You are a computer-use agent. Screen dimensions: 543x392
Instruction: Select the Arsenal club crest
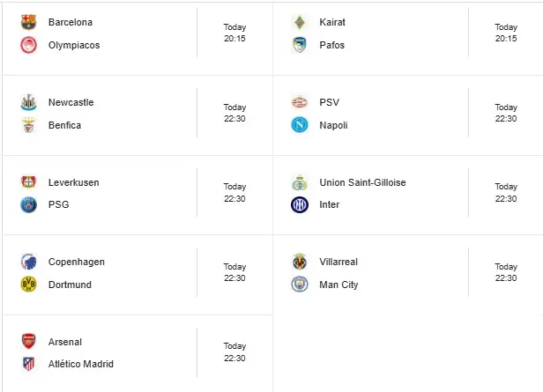[x=28, y=342]
